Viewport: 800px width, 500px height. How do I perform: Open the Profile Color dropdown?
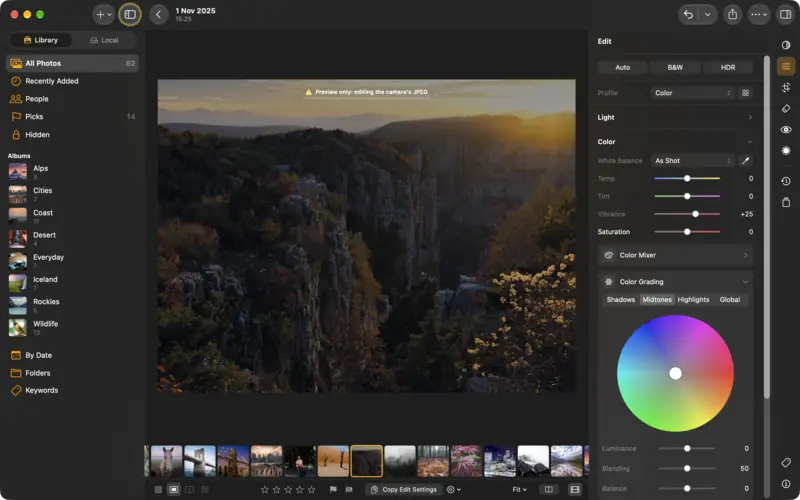click(x=693, y=93)
